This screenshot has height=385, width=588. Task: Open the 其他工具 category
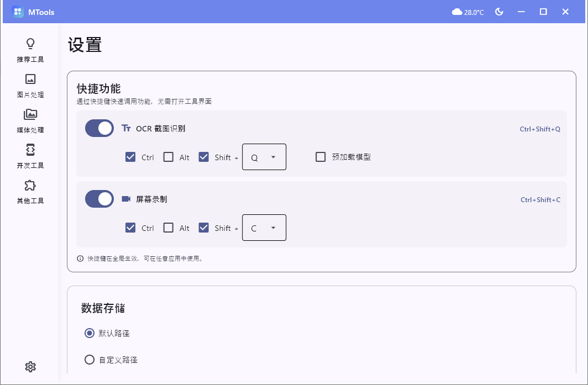pyautogui.click(x=30, y=192)
